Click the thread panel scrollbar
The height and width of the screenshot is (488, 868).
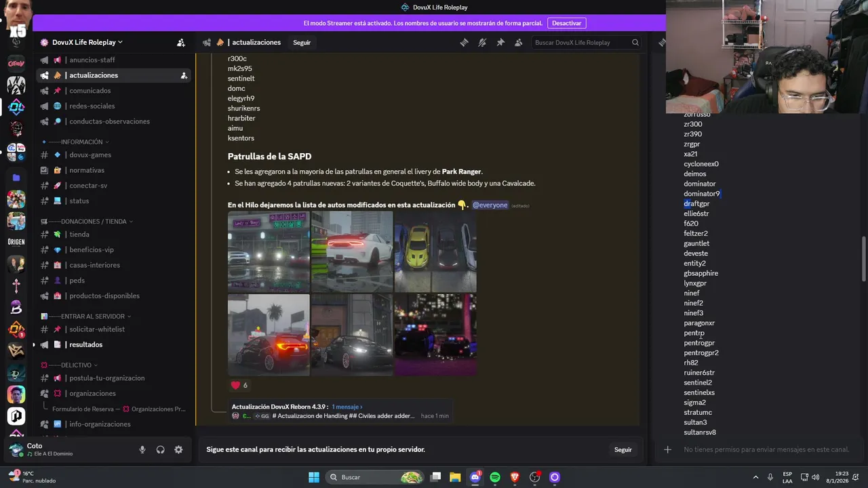(x=863, y=258)
